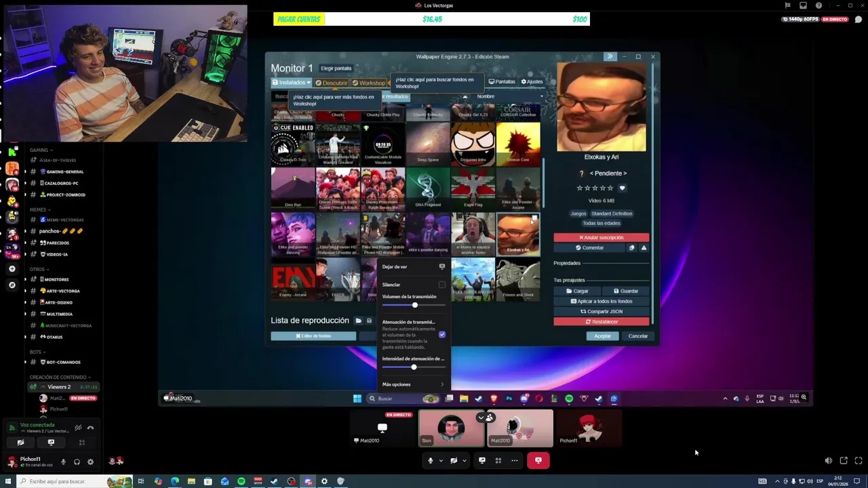
Task: Click Cargar preset button
Action: coord(577,291)
